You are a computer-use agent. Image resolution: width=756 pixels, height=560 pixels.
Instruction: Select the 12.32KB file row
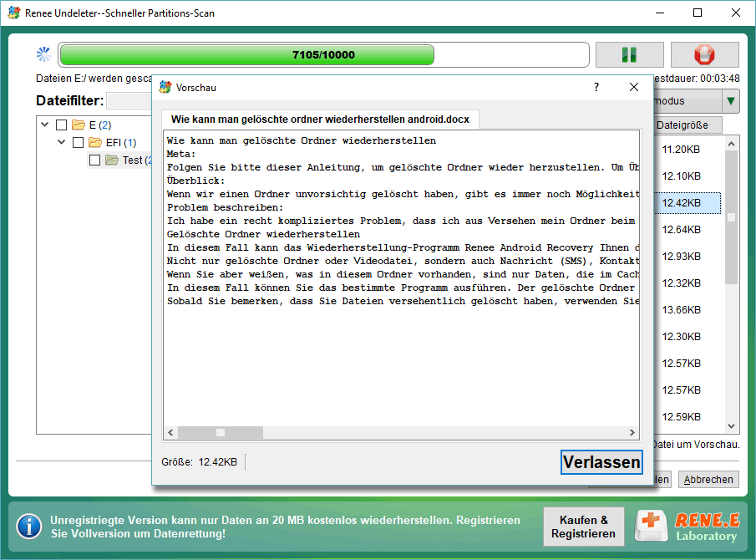[687, 283]
